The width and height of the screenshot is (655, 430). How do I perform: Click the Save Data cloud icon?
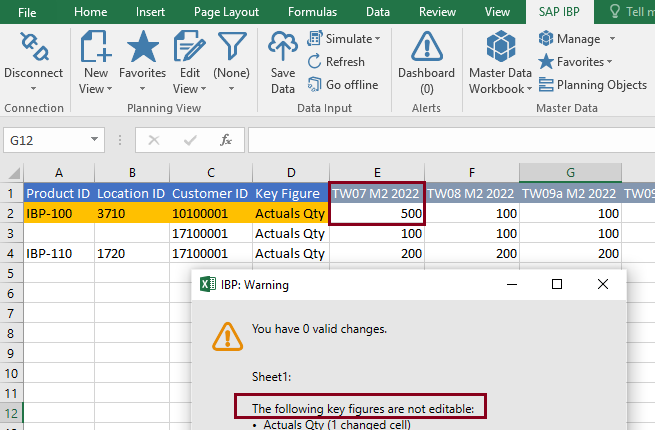click(283, 46)
